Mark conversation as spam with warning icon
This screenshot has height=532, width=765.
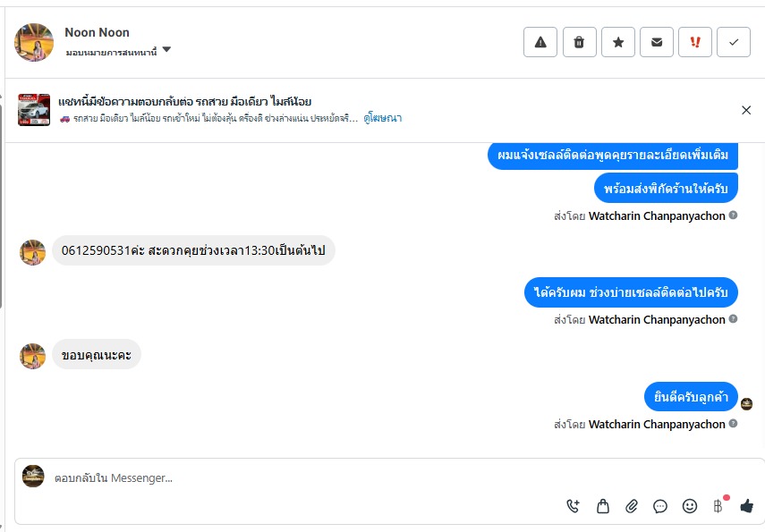540,42
